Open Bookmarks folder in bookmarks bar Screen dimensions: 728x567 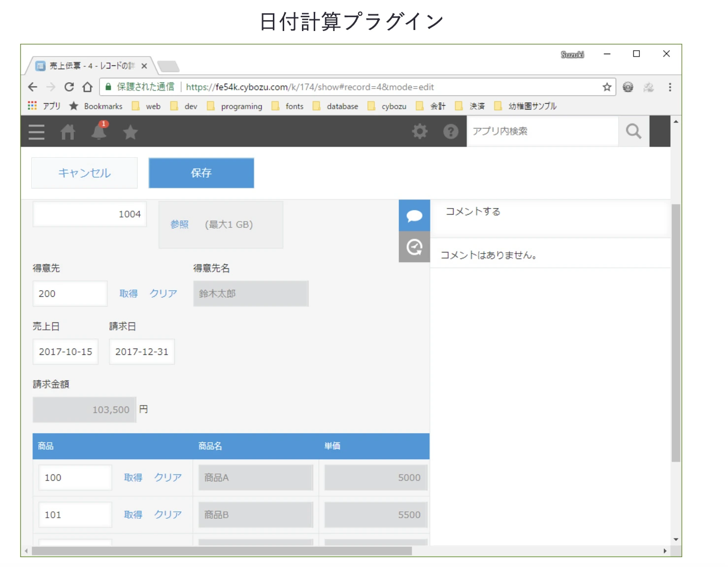coord(96,106)
